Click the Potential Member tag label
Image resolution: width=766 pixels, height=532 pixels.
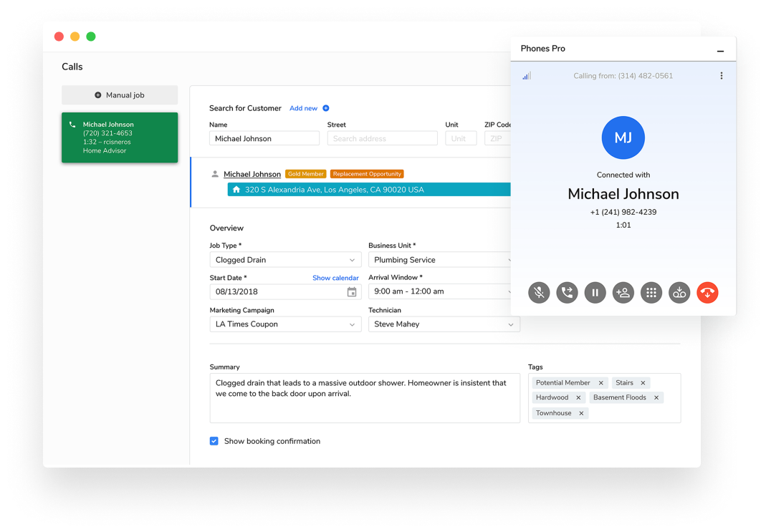(562, 383)
